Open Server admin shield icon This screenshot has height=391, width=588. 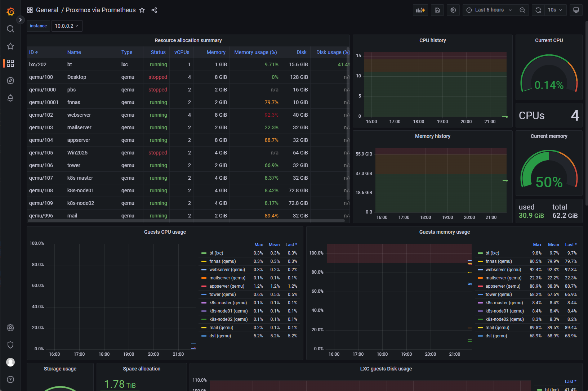click(10, 345)
